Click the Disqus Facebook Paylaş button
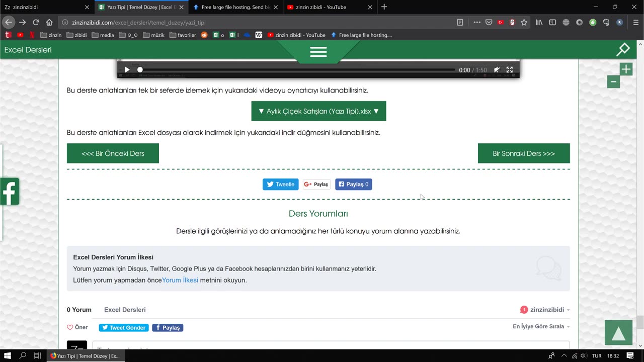 pos(168,328)
